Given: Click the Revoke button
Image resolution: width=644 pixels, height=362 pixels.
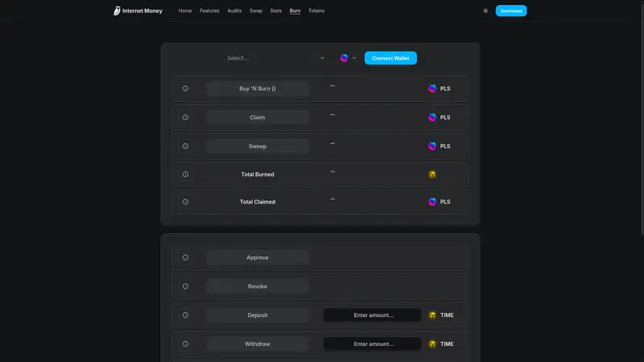Looking at the screenshot, I should point(258,286).
